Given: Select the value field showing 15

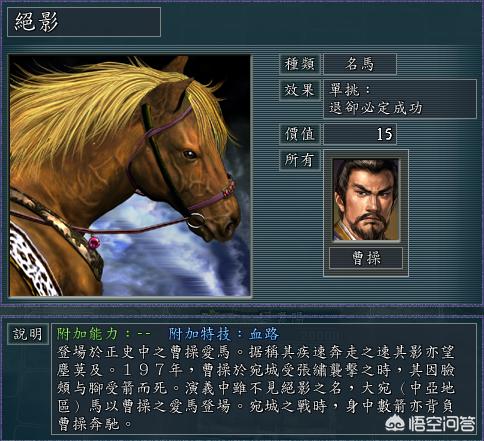Looking at the screenshot, I should [360, 134].
